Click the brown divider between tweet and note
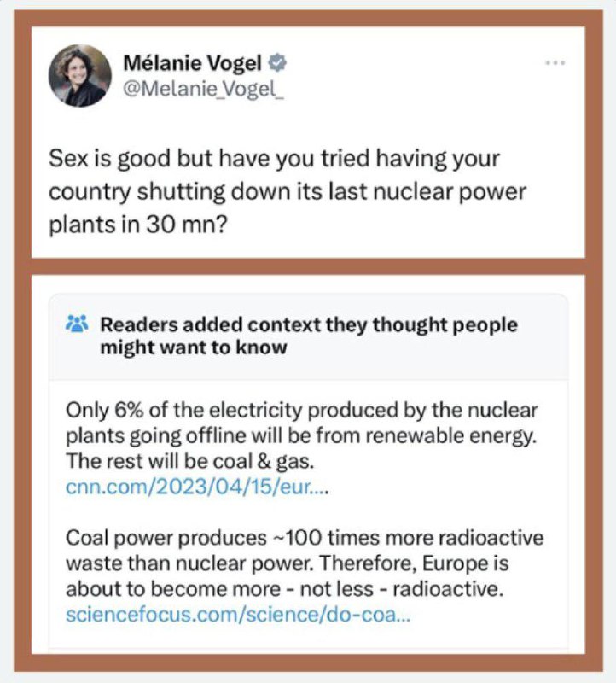 pos(308,266)
